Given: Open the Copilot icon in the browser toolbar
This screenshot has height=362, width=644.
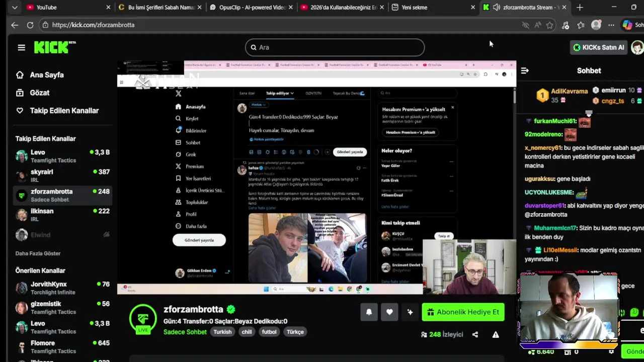Looking at the screenshot, I should pyautogui.click(x=627, y=25).
